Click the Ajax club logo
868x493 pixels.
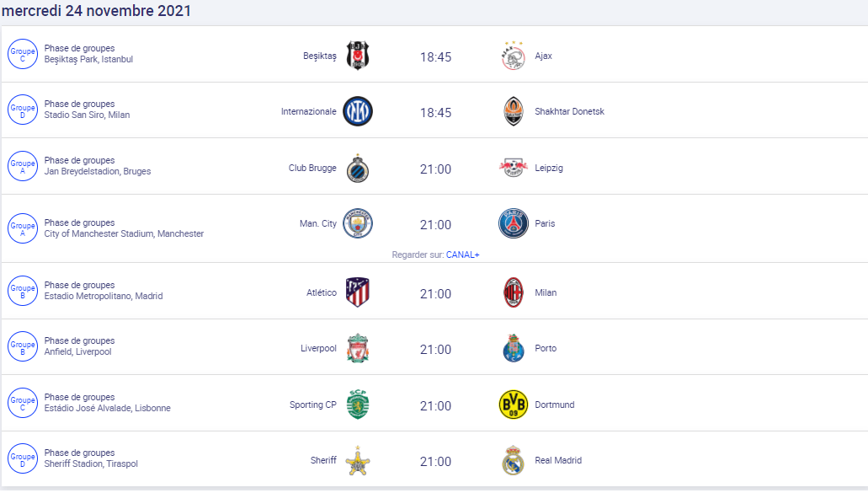tap(513, 56)
